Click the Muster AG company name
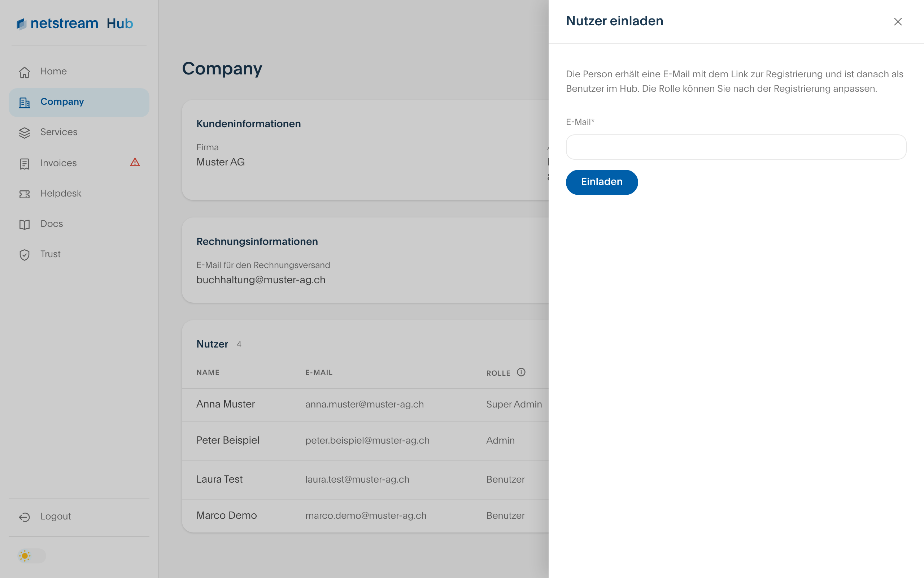This screenshot has width=924, height=578. click(x=220, y=162)
